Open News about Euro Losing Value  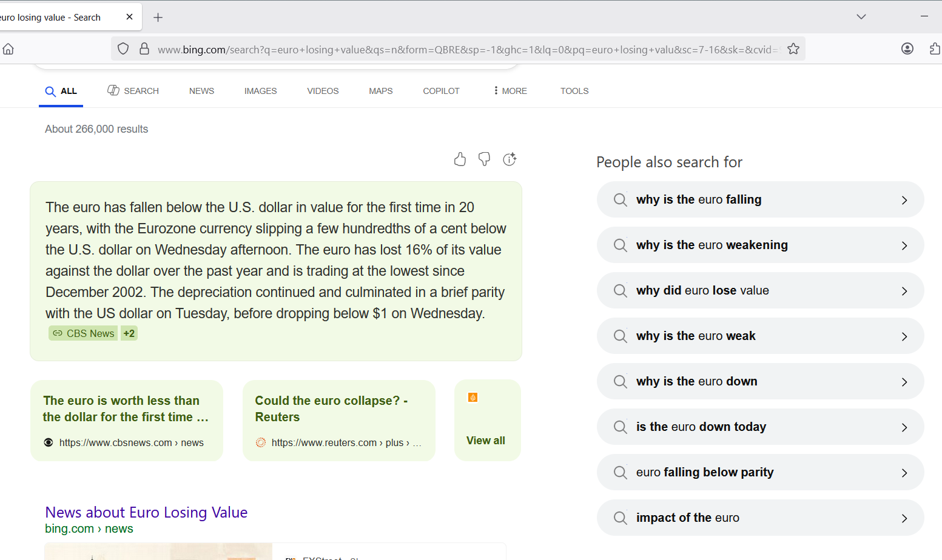(x=146, y=512)
